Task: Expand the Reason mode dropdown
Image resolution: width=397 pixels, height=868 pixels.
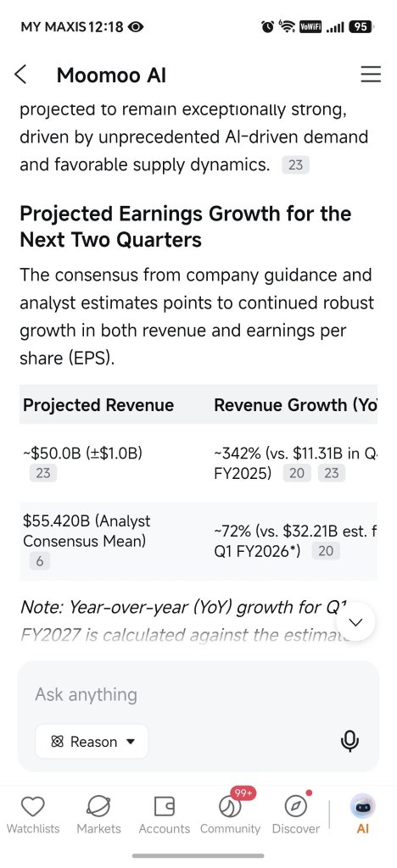Action: pyautogui.click(x=92, y=741)
